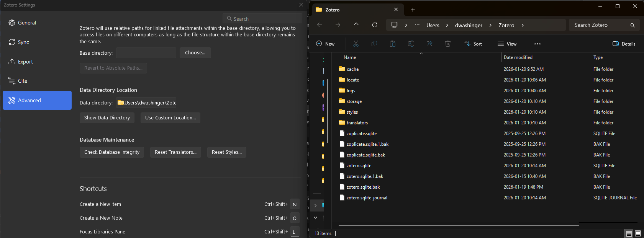The width and height of the screenshot is (644, 238).
Task: Click dwashinger in the breadcrumb path
Action: pyautogui.click(x=469, y=25)
